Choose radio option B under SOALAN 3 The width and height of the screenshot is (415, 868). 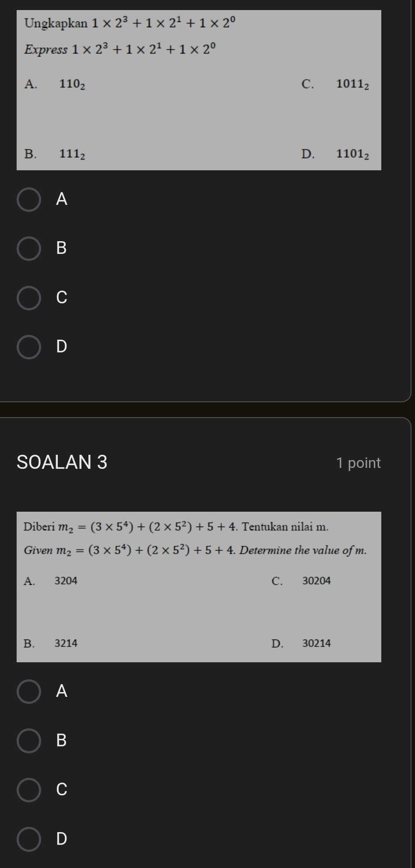(x=29, y=741)
